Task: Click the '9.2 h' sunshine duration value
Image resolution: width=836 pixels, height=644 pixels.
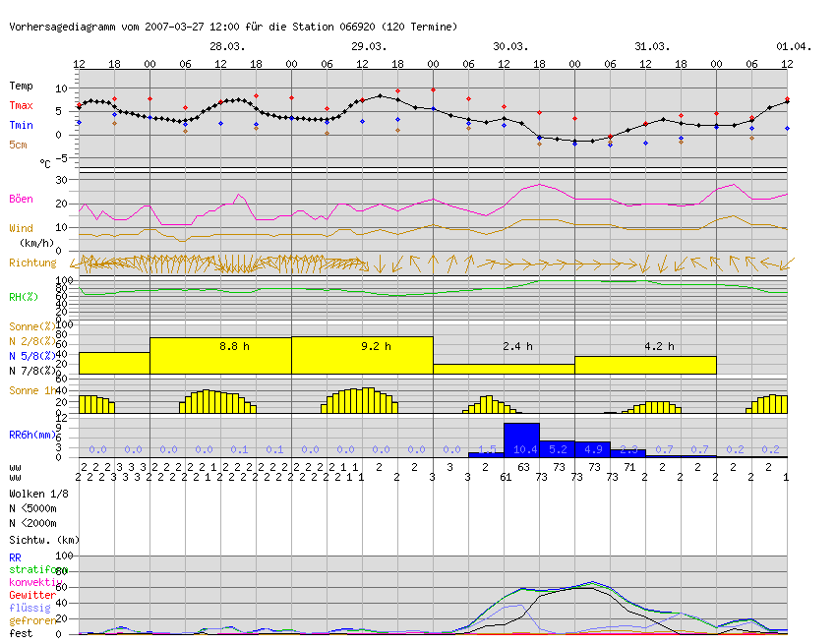Action: 377,346
